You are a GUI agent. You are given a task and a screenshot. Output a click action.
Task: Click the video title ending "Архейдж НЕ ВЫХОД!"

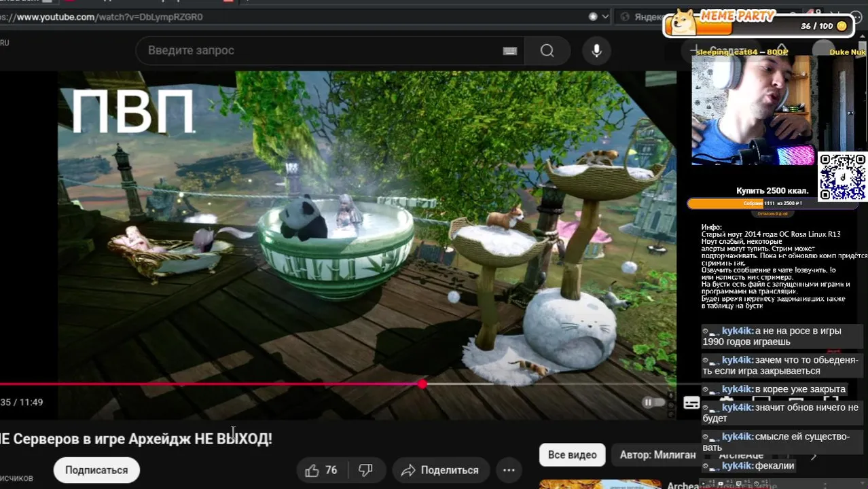136,439
